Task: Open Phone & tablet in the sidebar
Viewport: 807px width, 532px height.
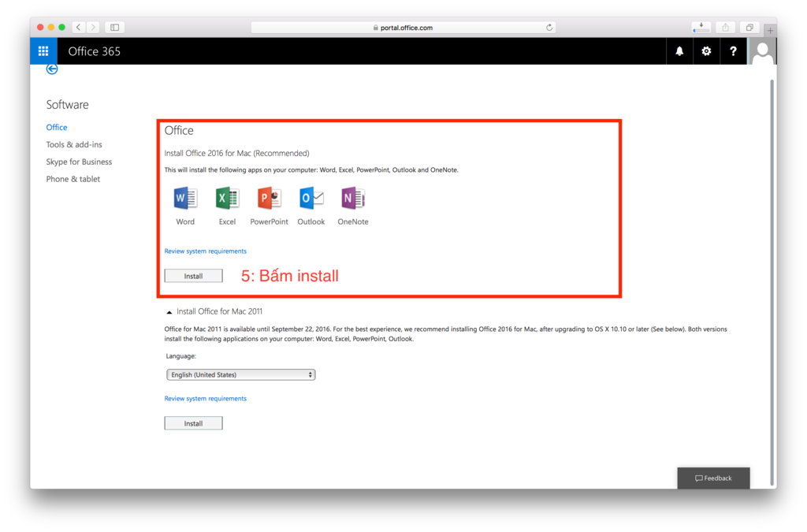Action: pyautogui.click(x=73, y=179)
